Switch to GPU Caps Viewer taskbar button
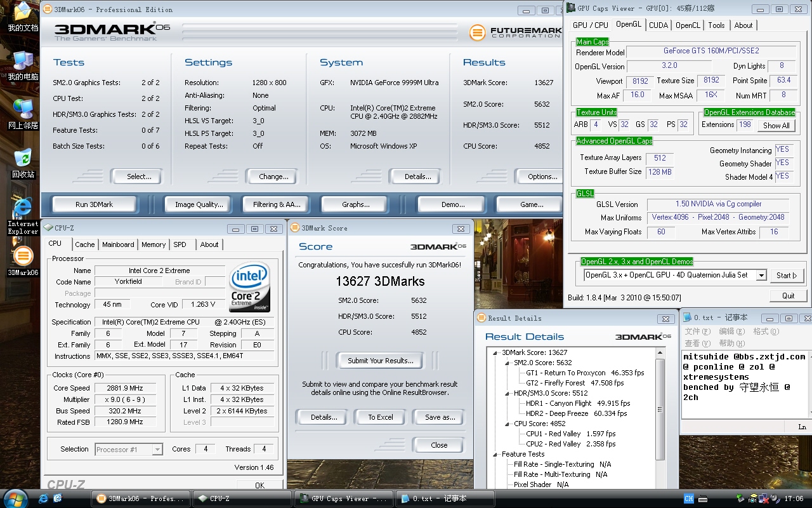The width and height of the screenshot is (812, 508). point(343,498)
